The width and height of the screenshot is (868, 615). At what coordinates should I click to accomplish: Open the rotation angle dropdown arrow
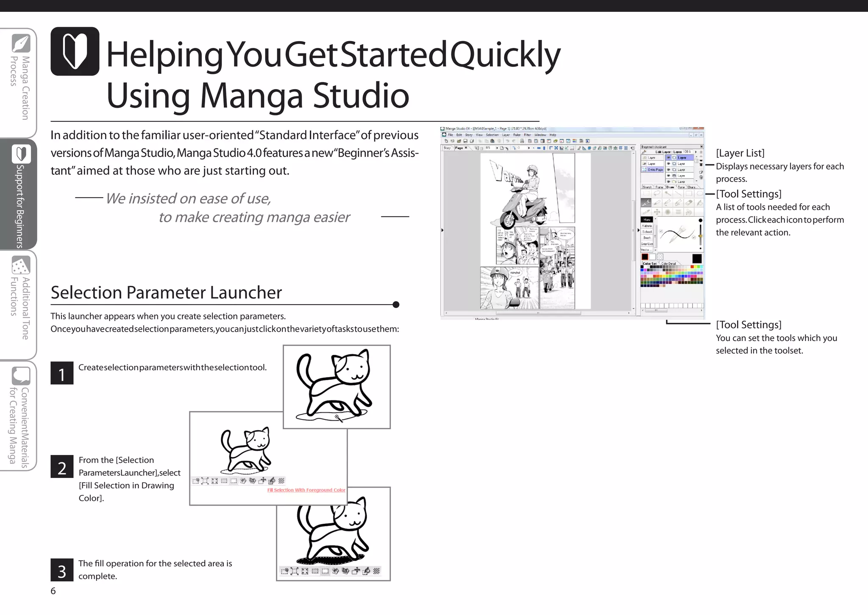pyautogui.click(x=529, y=148)
